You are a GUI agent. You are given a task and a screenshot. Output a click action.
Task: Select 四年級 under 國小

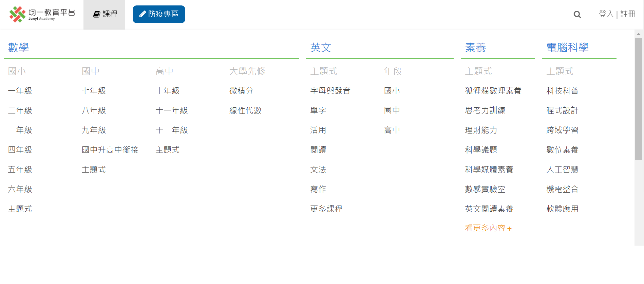tap(20, 150)
